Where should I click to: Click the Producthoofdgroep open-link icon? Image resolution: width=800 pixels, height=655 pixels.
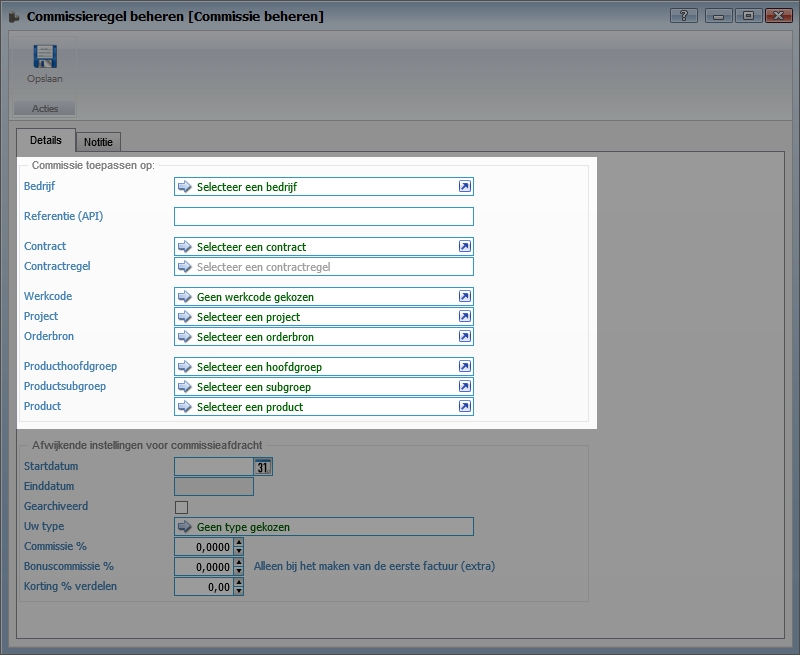[x=464, y=367]
